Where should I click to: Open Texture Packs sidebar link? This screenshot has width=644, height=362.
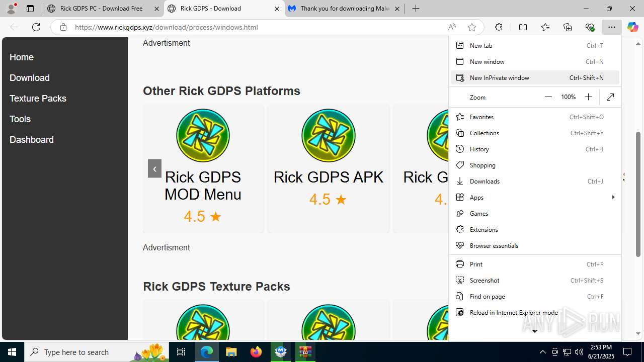click(38, 99)
